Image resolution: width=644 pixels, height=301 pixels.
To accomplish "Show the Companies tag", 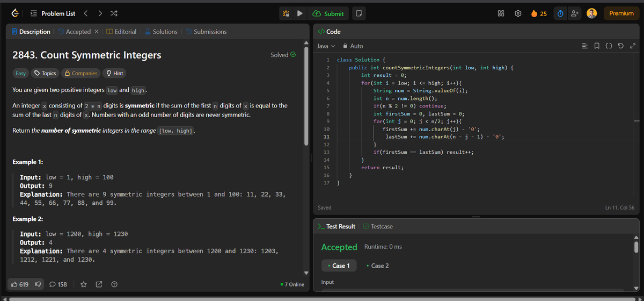I will coord(81,73).
